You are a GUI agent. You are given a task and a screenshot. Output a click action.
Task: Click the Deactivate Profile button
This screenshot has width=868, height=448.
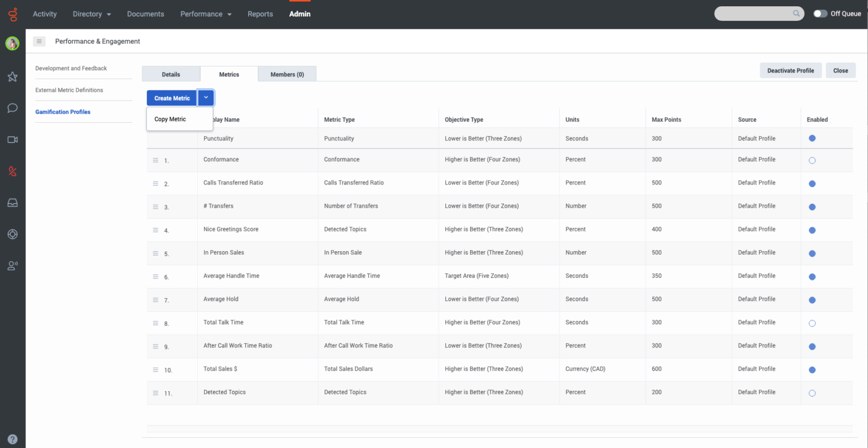coord(791,70)
